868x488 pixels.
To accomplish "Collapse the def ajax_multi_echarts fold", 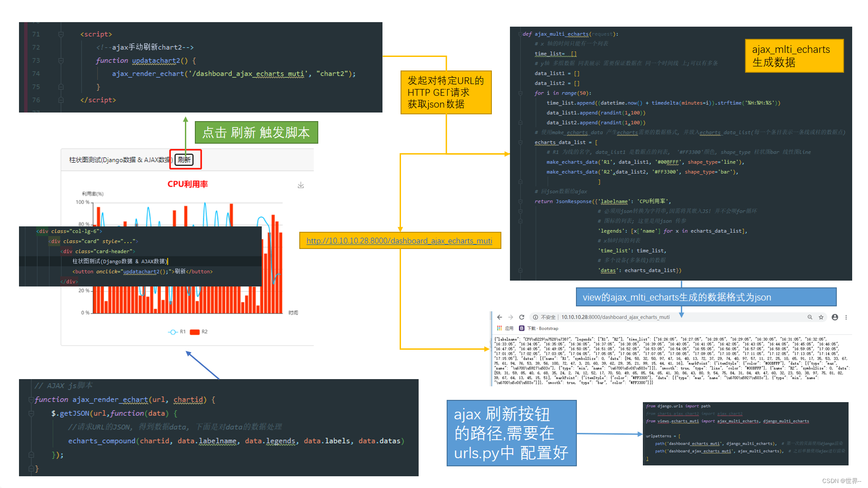I will pyautogui.click(x=520, y=34).
